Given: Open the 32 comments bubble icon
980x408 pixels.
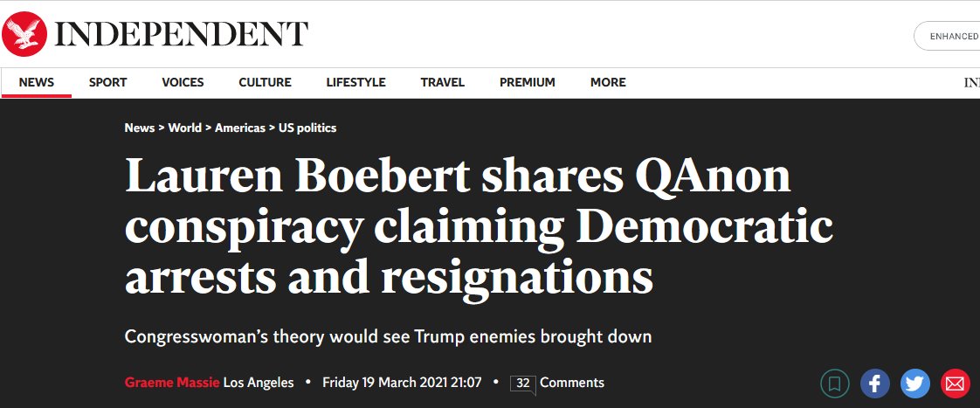Looking at the screenshot, I should click(523, 384).
